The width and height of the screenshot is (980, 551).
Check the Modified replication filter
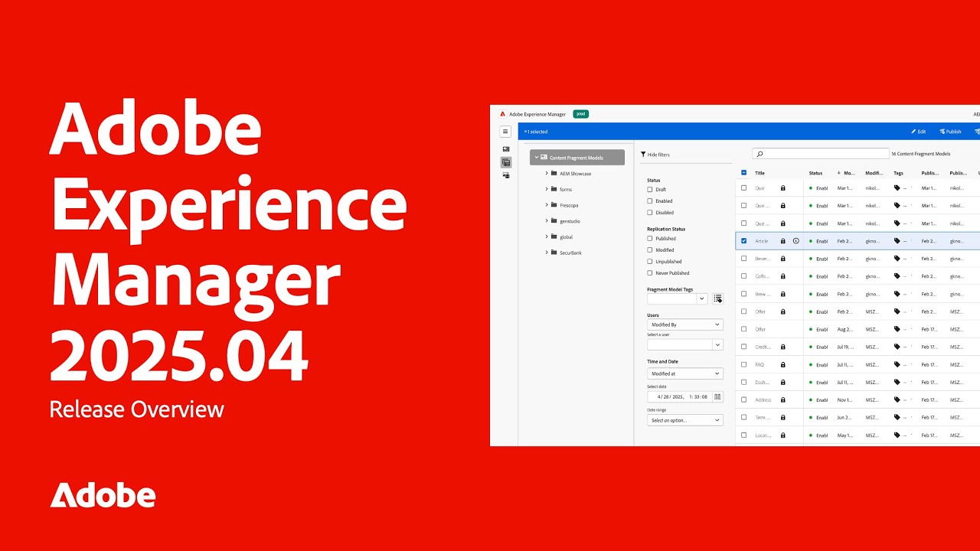(650, 250)
